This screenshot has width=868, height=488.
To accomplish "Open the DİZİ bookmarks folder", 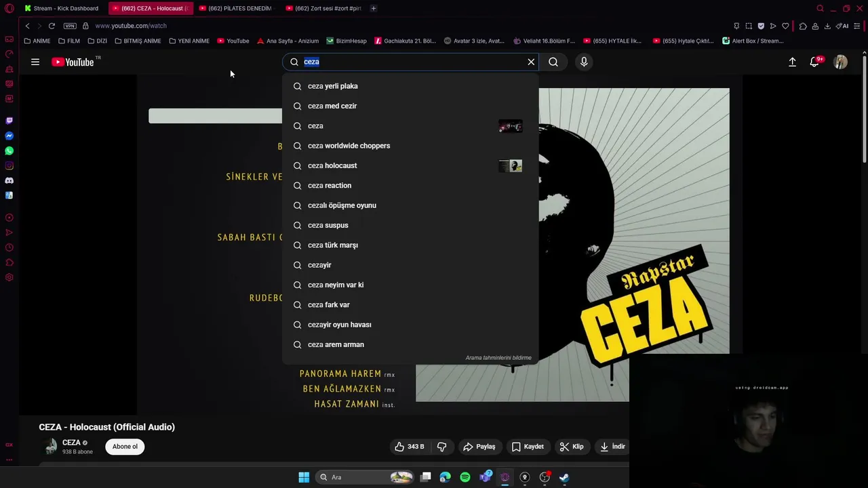I will click(98, 41).
